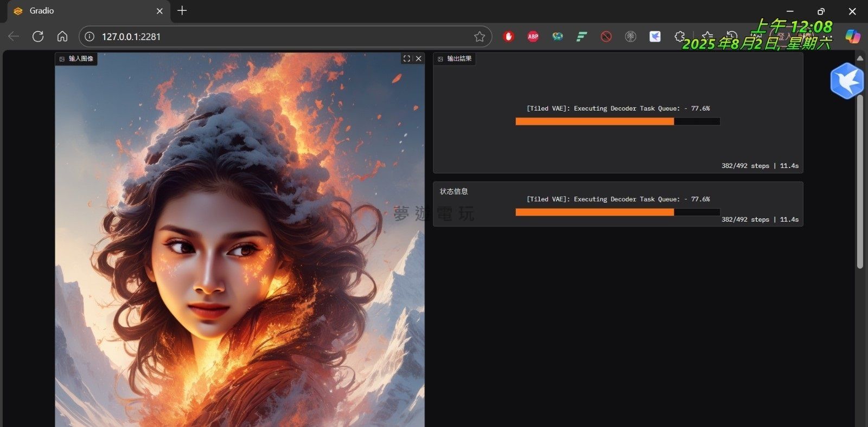Bookmark this page with the star icon
The height and width of the screenshot is (427, 868).
(479, 36)
